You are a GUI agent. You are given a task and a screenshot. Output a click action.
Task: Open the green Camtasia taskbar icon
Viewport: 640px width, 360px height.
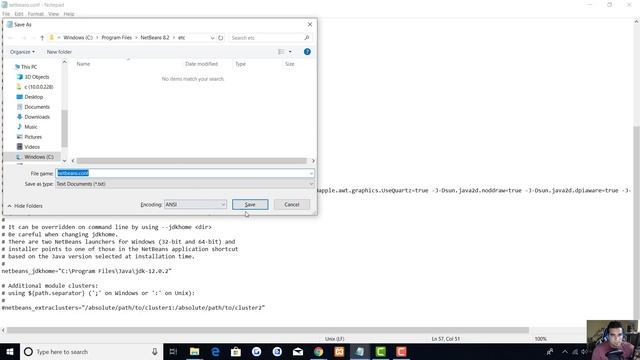coord(380,351)
